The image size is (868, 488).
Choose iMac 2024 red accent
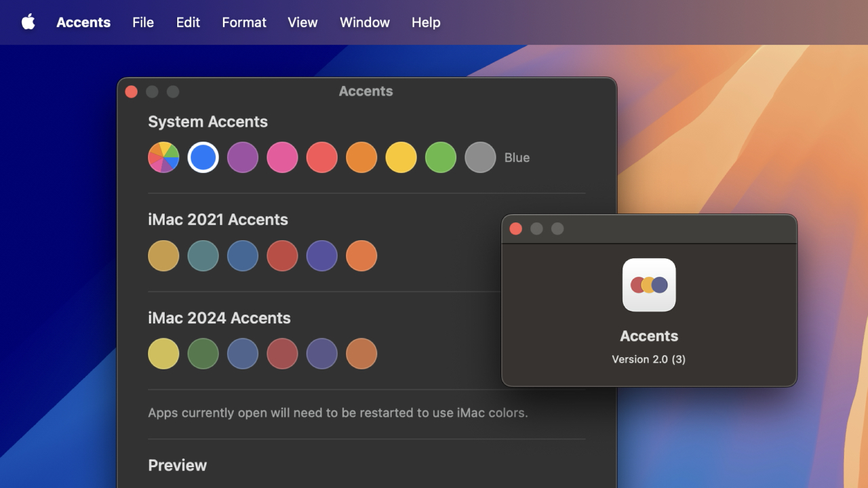[282, 354]
